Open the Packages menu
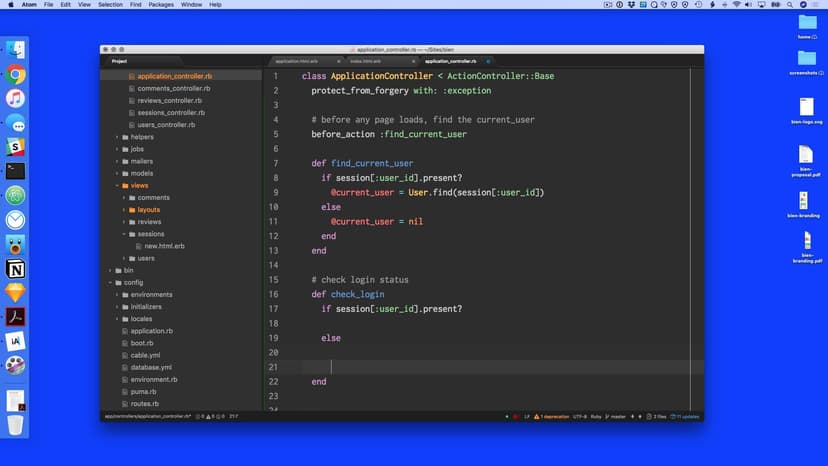 (x=160, y=5)
